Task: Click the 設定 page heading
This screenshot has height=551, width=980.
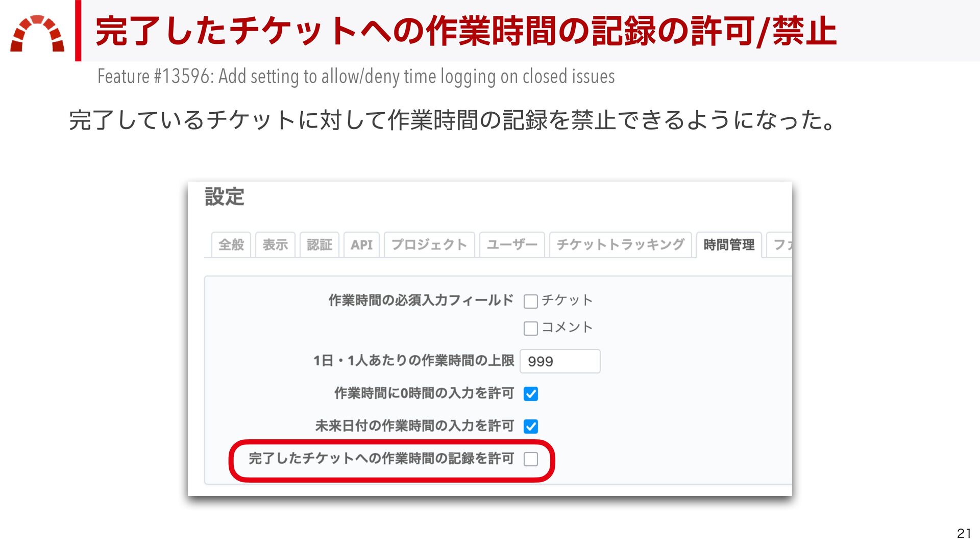Action: coord(225,197)
